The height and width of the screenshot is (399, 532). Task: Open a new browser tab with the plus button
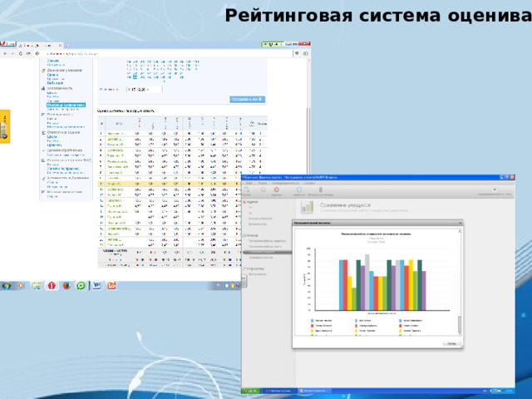(67, 46)
